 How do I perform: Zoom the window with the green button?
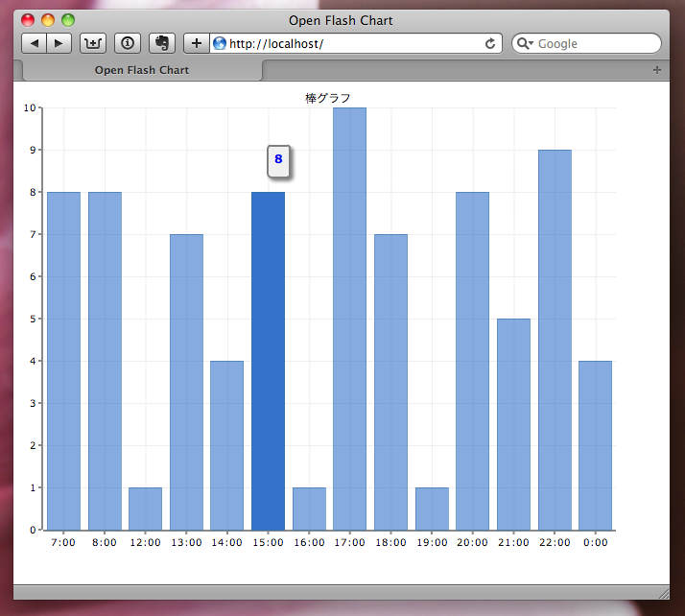coord(68,20)
